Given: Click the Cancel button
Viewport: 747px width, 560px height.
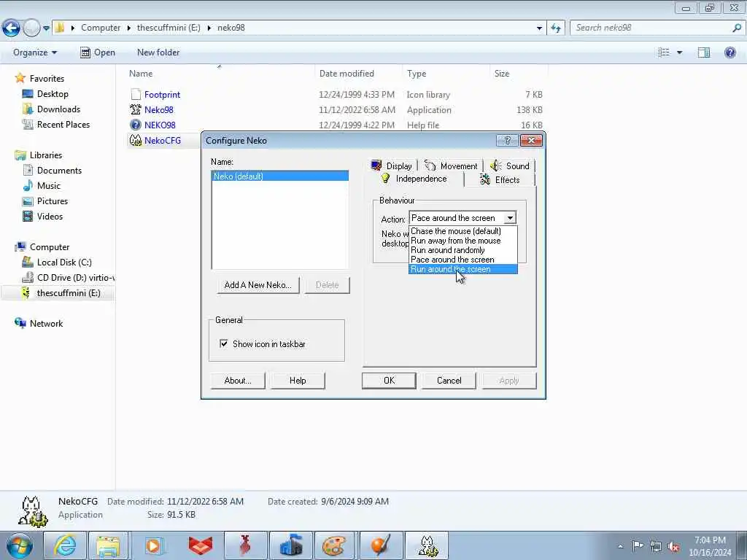Looking at the screenshot, I should click(x=449, y=381).
